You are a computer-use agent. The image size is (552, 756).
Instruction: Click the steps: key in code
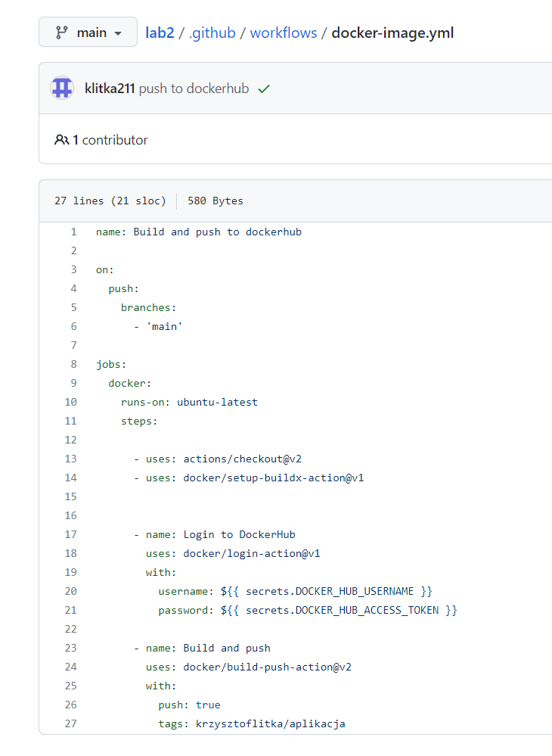click(139, 422)
